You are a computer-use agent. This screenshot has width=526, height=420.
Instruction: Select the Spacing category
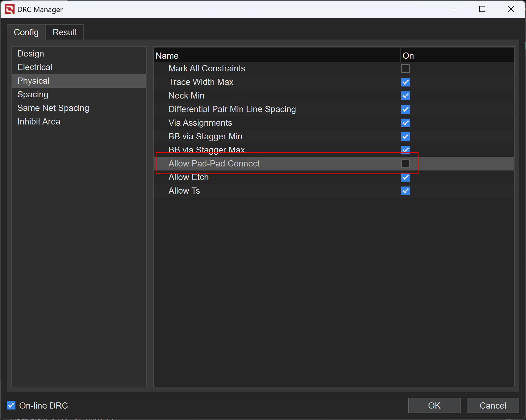pyautogui.click(x=33, y=94)
